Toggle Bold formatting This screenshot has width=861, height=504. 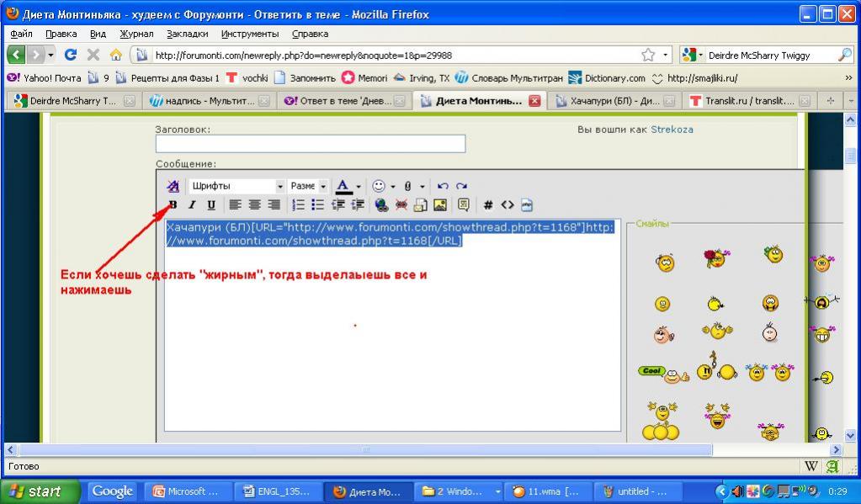[173, 204]
